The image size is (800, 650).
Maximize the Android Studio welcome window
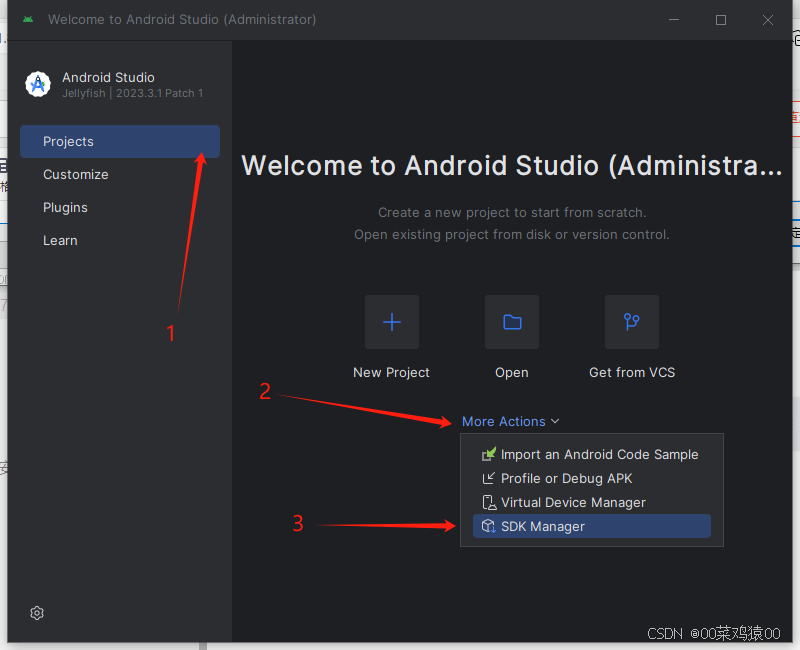click(x=721, y=20)
